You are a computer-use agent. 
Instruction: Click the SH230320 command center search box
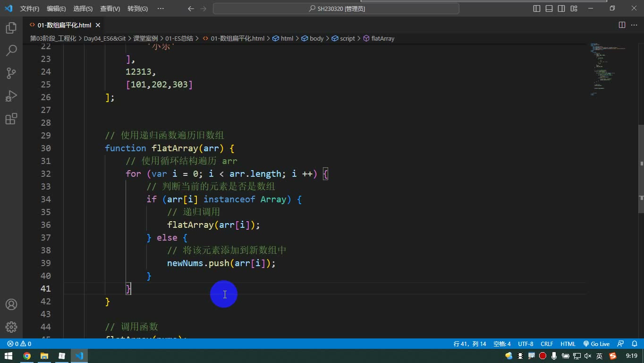(x=336, y=9)
